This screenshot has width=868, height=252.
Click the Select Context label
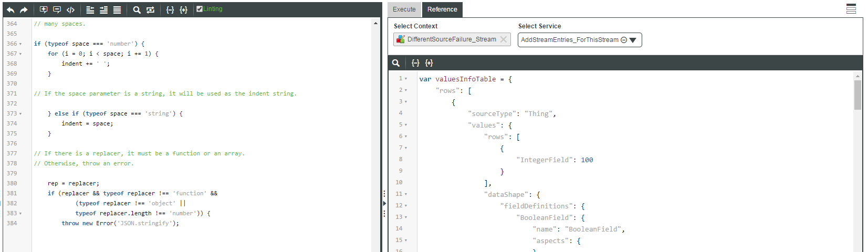point(415,26)
